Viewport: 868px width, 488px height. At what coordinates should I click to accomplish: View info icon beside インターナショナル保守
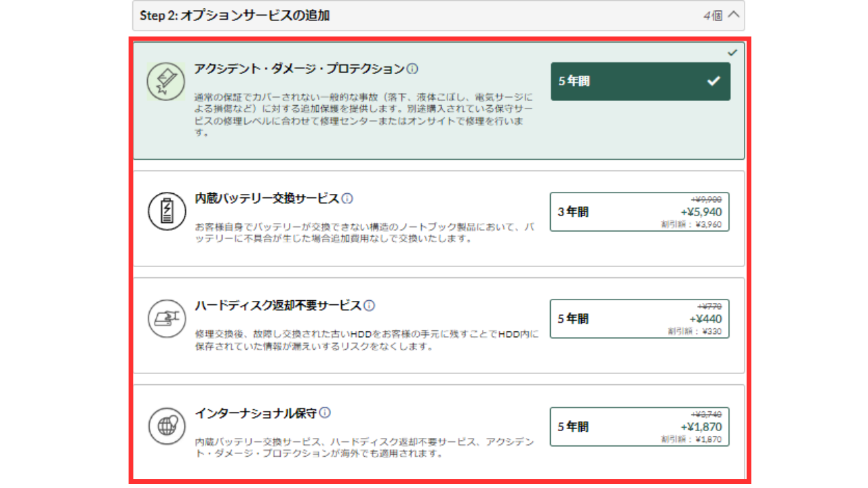tap(325, 413)
